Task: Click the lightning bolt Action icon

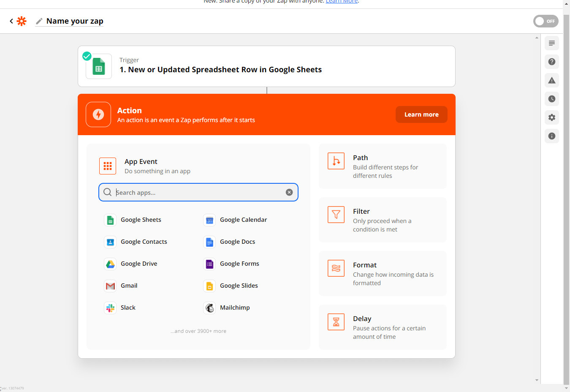Action: coord(98,114)
